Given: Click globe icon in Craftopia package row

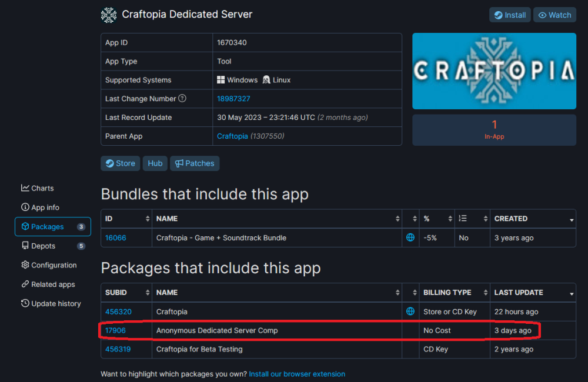Looking at the screenshot, I should pyautogui.click(x=410, y=311).
